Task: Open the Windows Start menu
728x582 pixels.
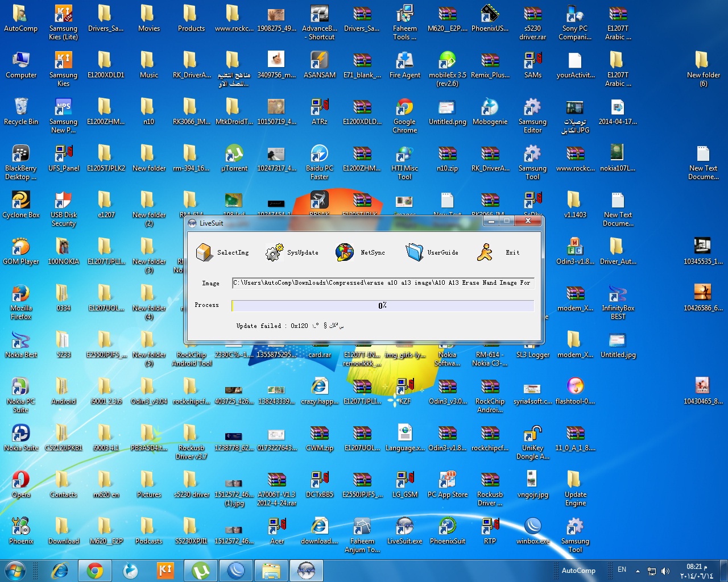Action: pos(15,570)
